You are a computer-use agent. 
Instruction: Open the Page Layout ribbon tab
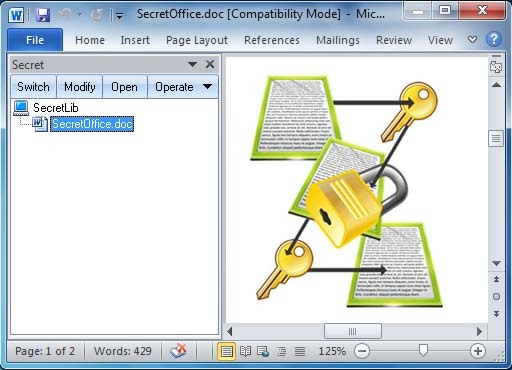point(197,40)
